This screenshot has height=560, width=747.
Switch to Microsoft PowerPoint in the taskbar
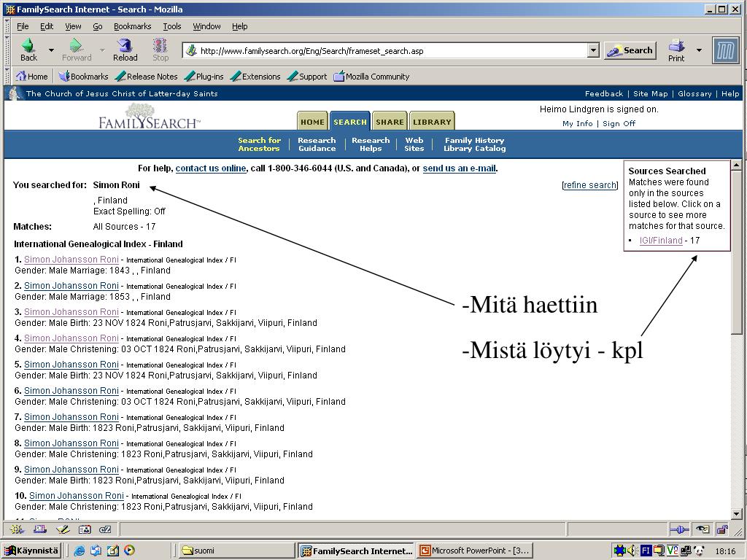pyautogui.click(x=474, y=551)
